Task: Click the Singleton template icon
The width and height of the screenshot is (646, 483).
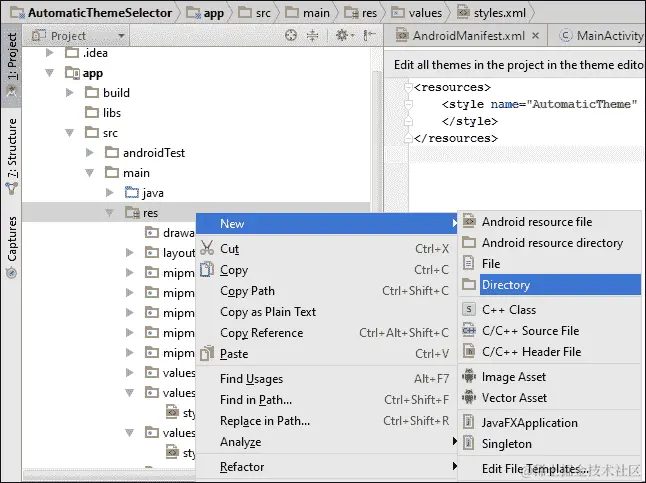Action: (468, 443)
